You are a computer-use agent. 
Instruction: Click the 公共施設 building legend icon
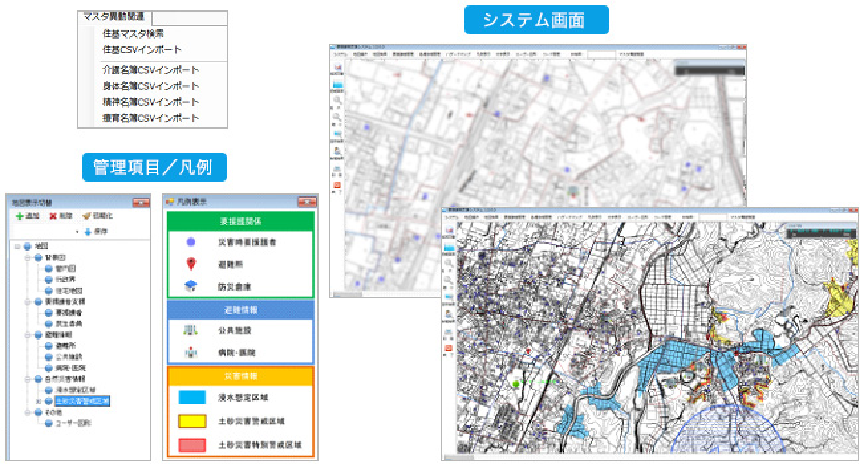(191, 330)
